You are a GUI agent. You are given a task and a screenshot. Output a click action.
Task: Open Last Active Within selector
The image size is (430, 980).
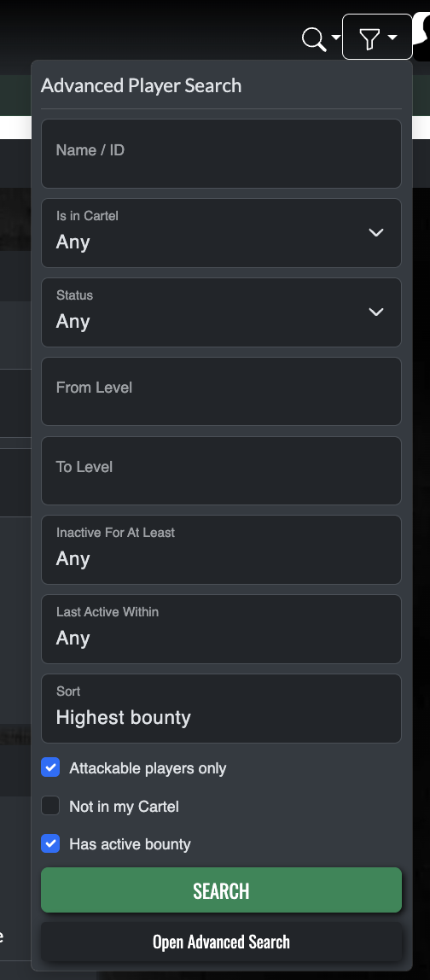click(x=221, y=629)
